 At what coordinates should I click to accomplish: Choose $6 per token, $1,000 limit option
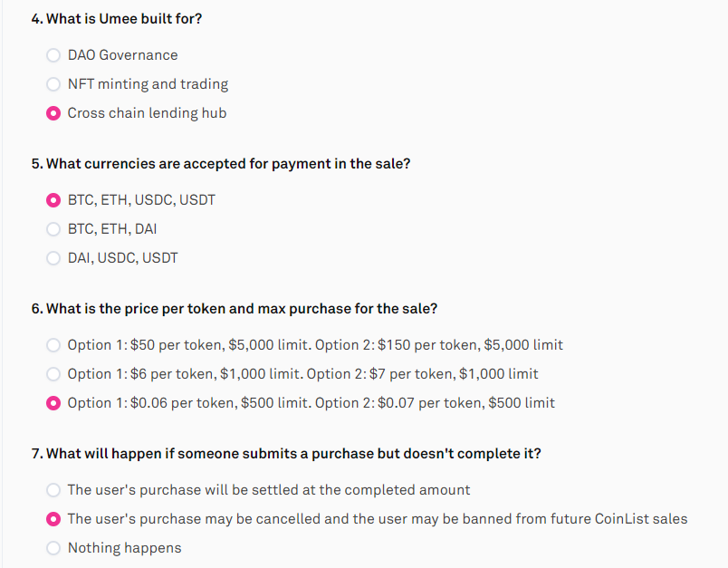[53, 374]
